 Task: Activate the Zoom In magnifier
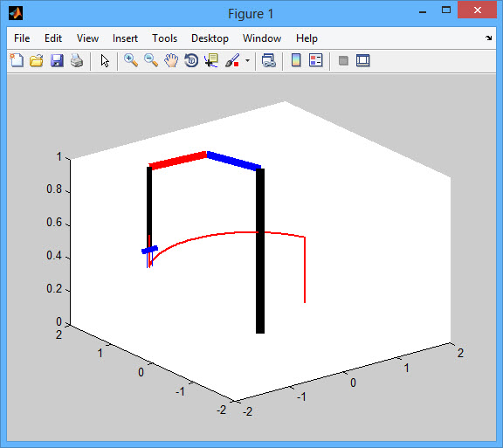[131, 60]
